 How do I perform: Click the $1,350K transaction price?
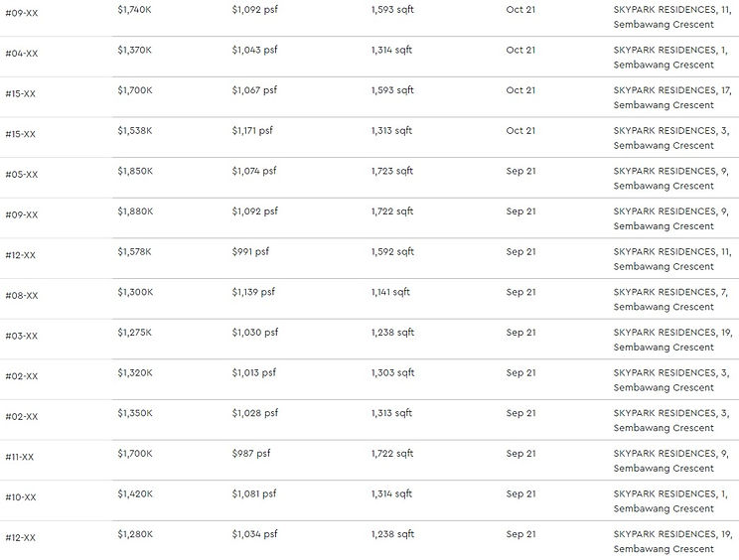coord(135,413)
